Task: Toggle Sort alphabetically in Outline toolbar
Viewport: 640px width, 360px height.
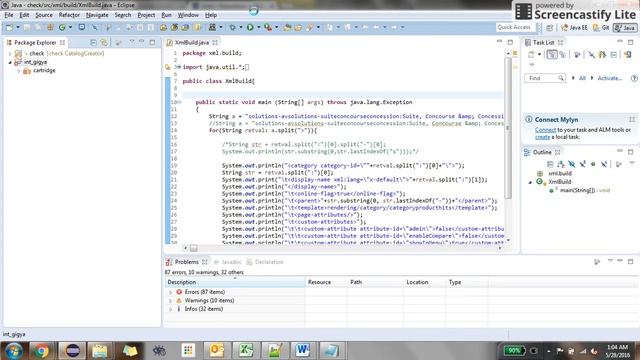Action: click(x=561, y=164)
